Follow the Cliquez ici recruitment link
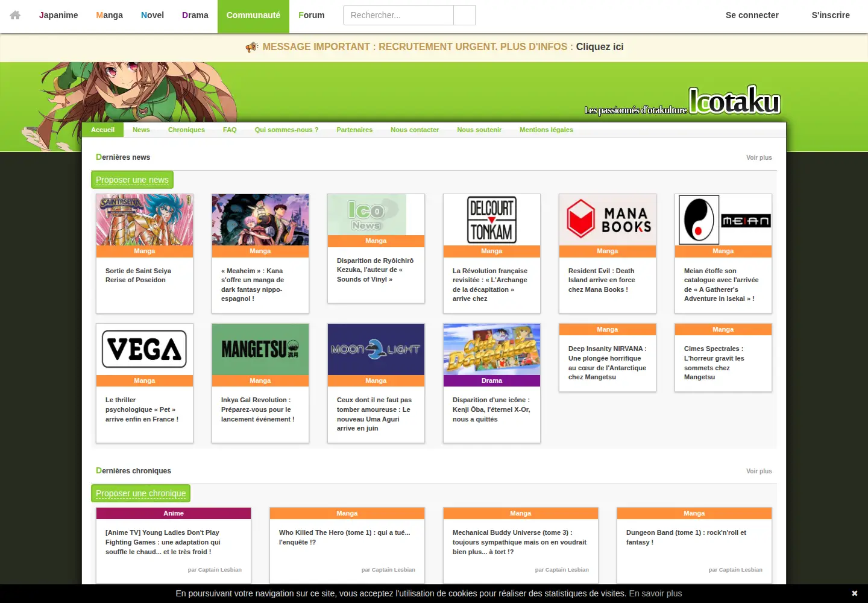Viewport: 868px width, 603px height. pos(600,47)
